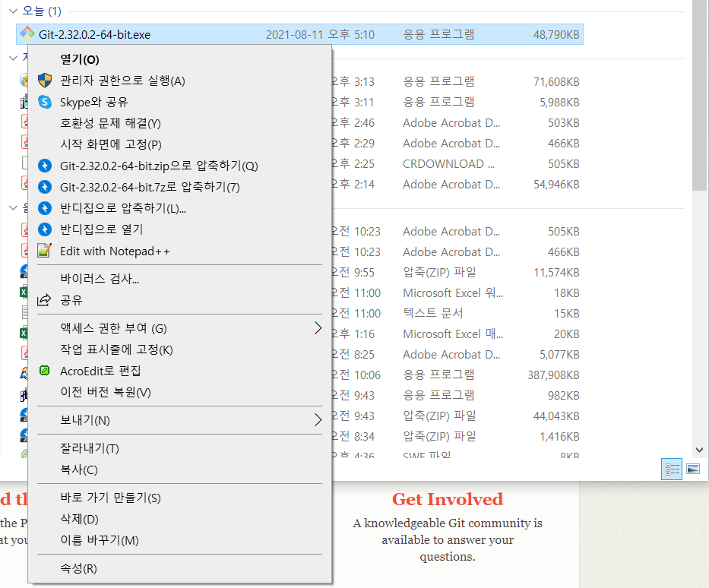The image size is (709, 588).
Task: Choose 바이러스 검사...
Action: coord(179,278)
